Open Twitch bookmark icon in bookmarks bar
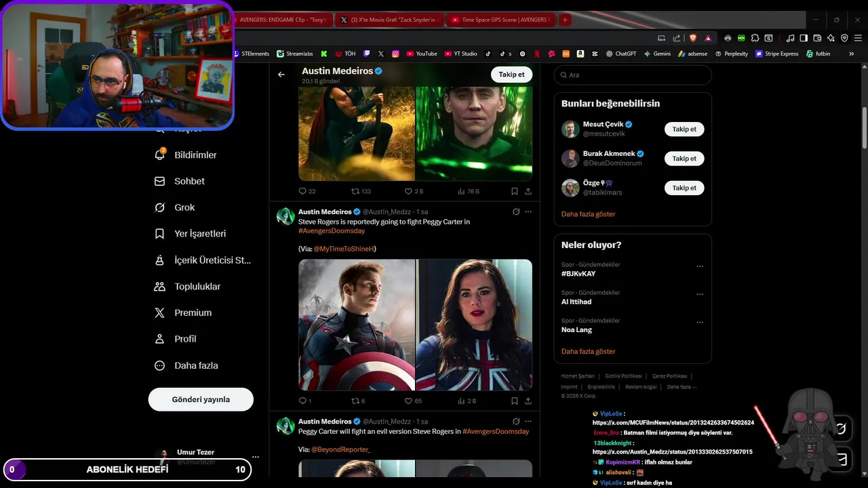This screenshot has width=868, height=488. click(x=367, y=54)
